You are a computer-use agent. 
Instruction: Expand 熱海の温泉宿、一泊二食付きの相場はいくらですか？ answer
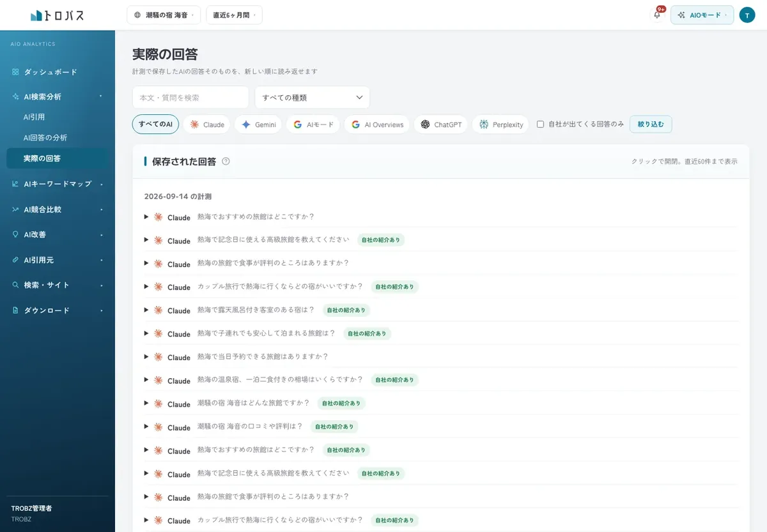tap(441, 380)
